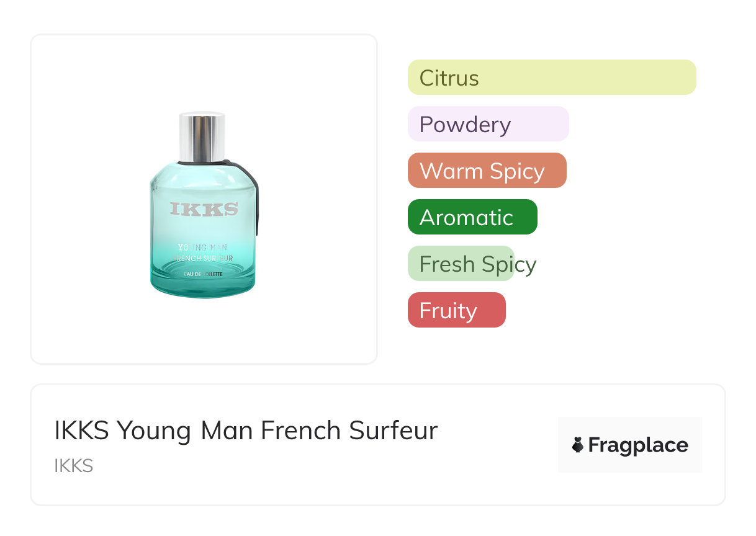Viewport: 756px width, 536px height.
Task: Select the Powdery accord bar
Action: coord(488,124)
